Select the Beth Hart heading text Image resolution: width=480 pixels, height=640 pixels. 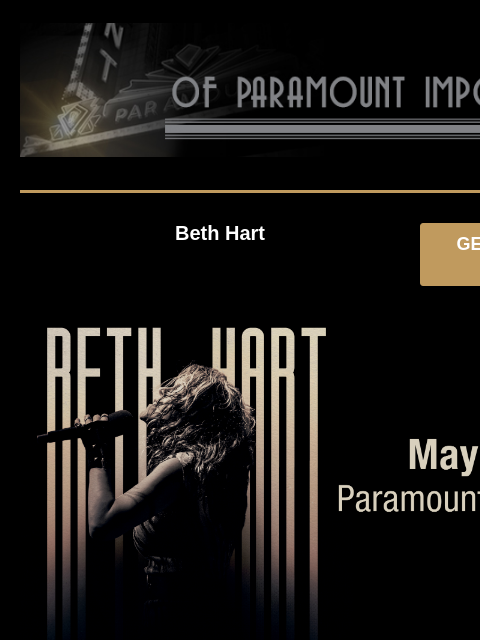(x=220, y=233)
